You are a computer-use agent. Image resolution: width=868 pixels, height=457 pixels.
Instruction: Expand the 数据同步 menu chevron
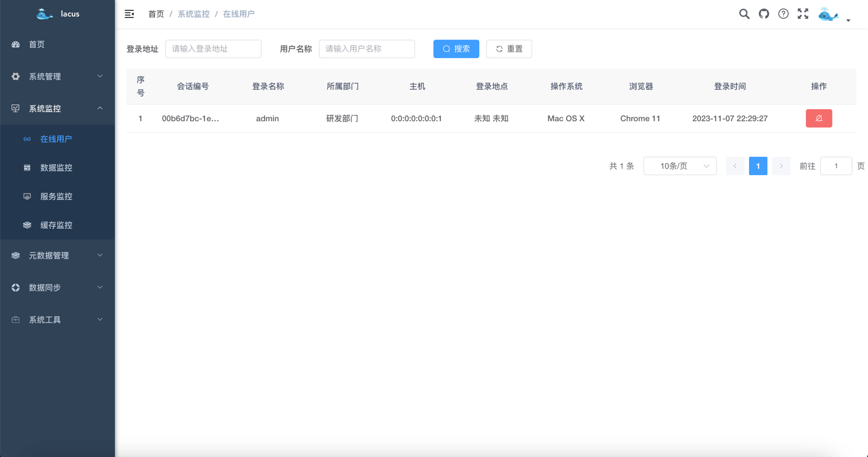(100, 287)
